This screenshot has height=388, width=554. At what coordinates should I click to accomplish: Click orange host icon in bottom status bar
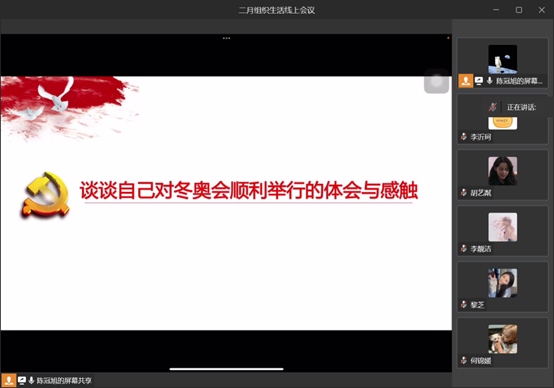point(9,380)
